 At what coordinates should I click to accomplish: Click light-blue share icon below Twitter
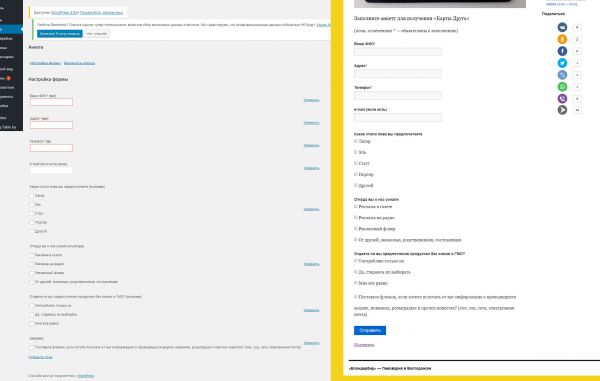click(x=562, y=75)
